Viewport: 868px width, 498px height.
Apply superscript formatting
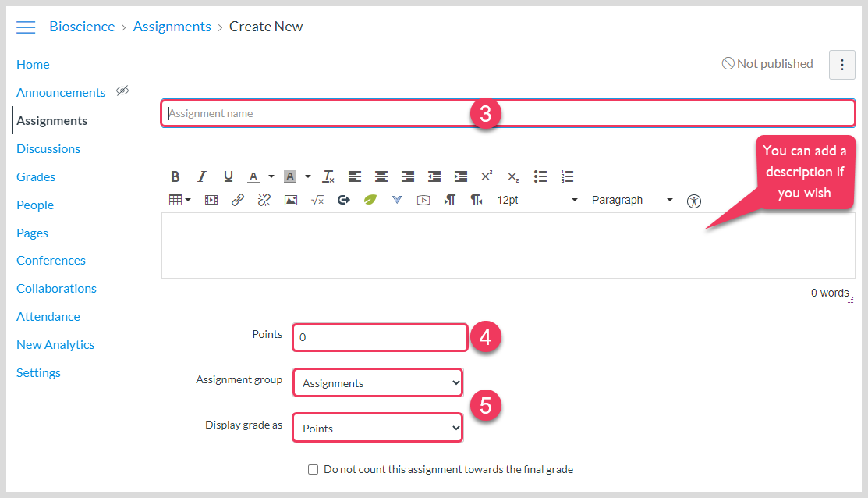point(487,176)
